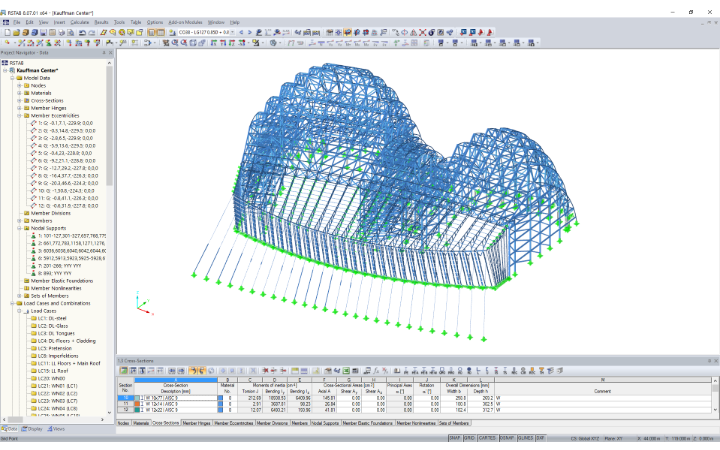Expand the Materials tree node

coord(19,93)
